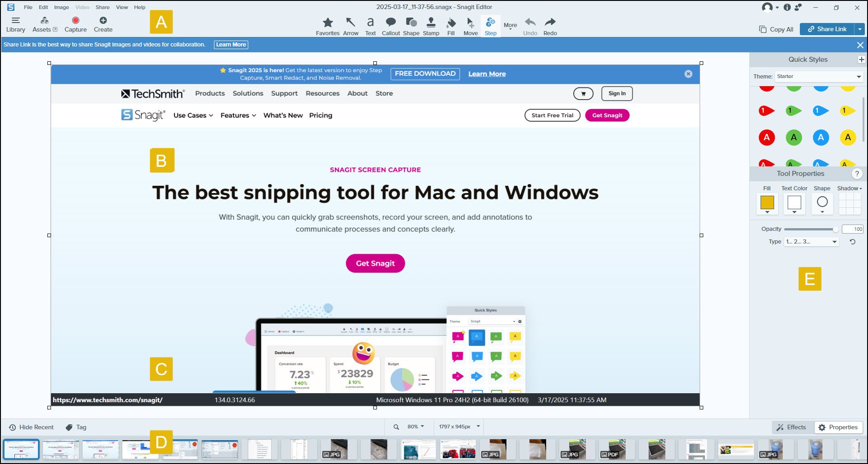The image size is (868, 464).
Task: Open the Quick Styles Theme dropdown
Action: coord(818,76)
